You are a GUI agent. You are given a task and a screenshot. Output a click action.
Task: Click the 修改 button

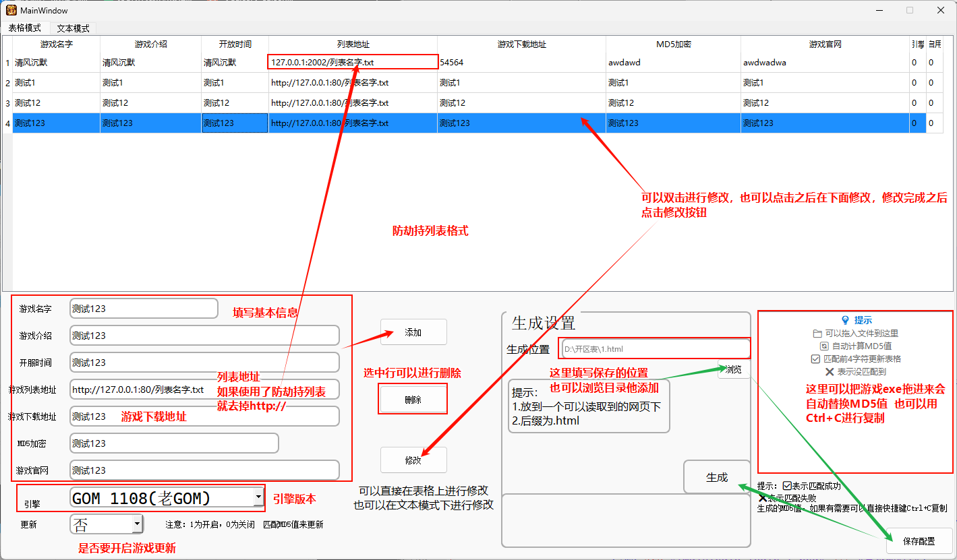point(413,460)
